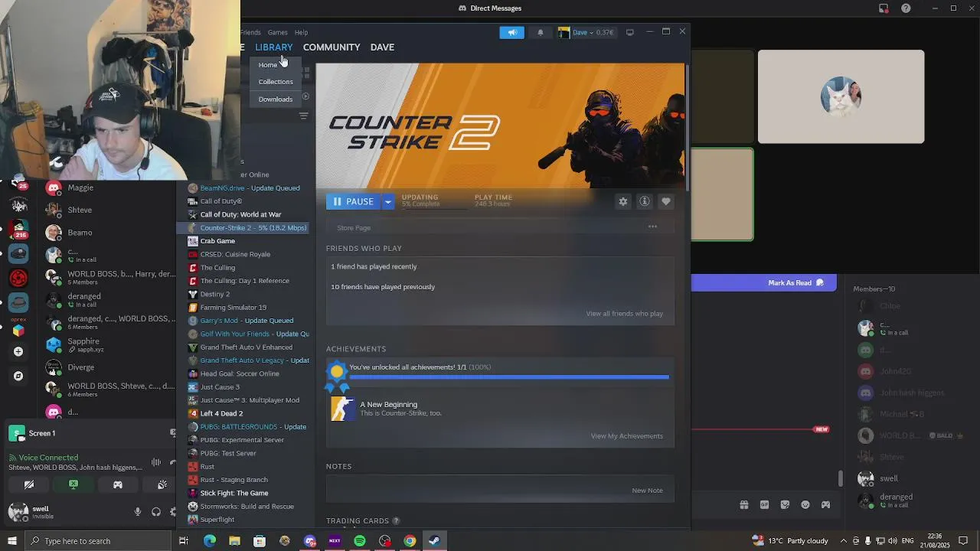Click Type here to search box
The width and height of the screenshot is (980, 551).
pos(98,541)
